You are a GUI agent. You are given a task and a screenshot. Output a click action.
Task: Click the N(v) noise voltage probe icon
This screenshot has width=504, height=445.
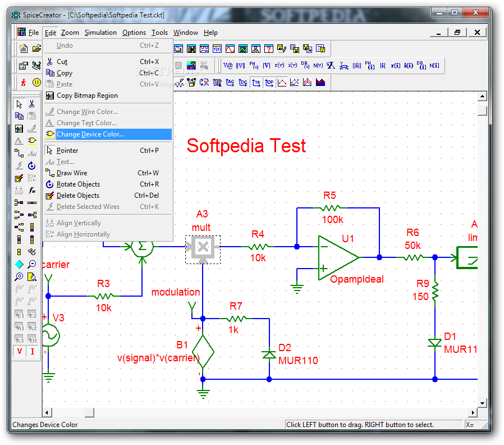coord(318,66)
